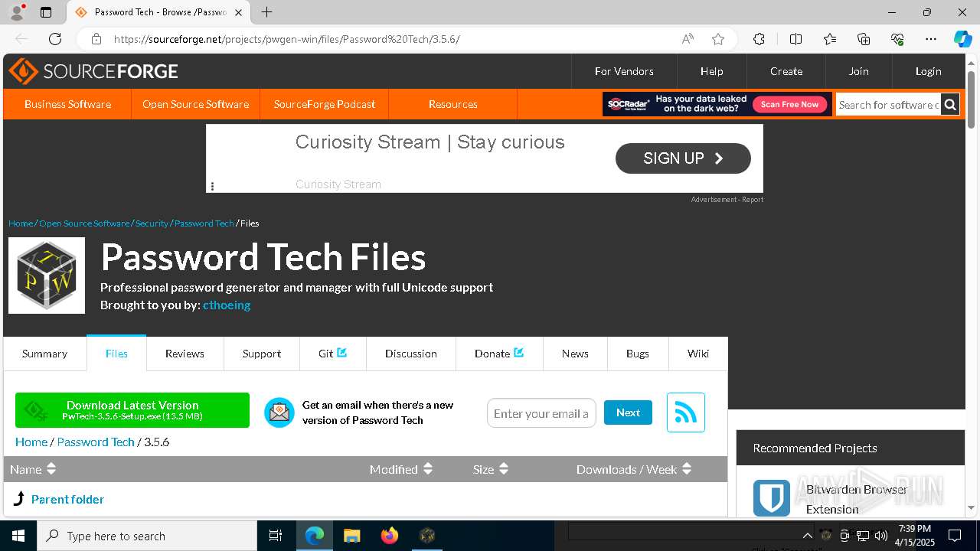Sort files by Modified column arrows

coord(428,469)
